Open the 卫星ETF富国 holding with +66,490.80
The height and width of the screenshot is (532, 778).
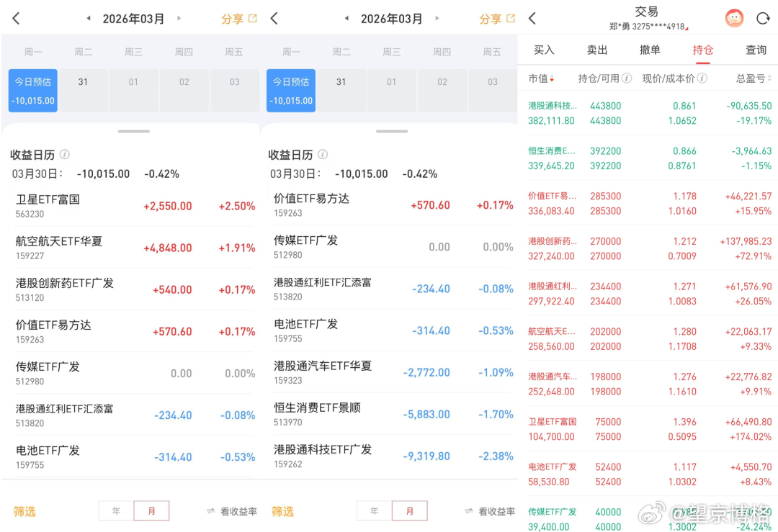click(x=650, y=429)
